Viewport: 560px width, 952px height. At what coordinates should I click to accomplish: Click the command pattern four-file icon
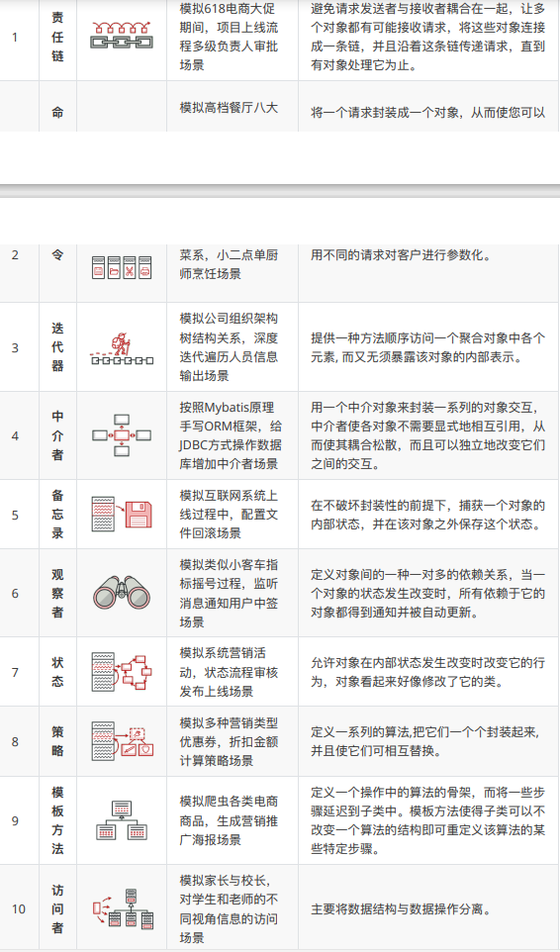pos(122,267)
